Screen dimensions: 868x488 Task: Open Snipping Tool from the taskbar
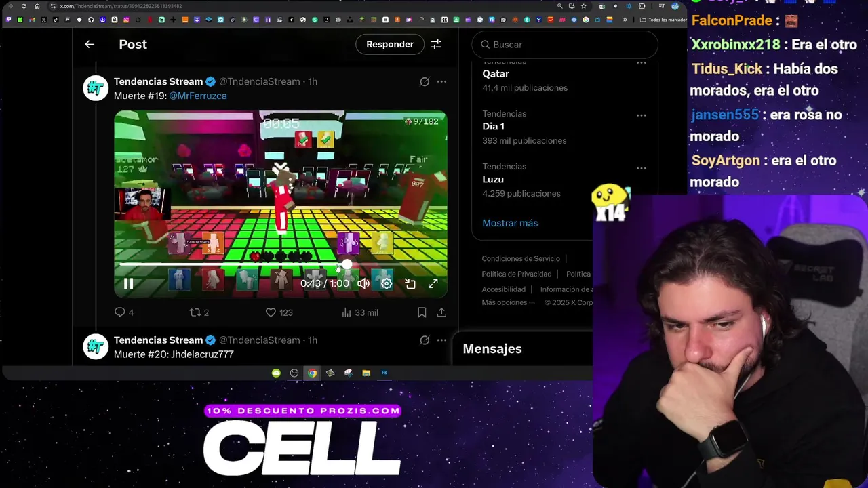[x=348, y=373]
